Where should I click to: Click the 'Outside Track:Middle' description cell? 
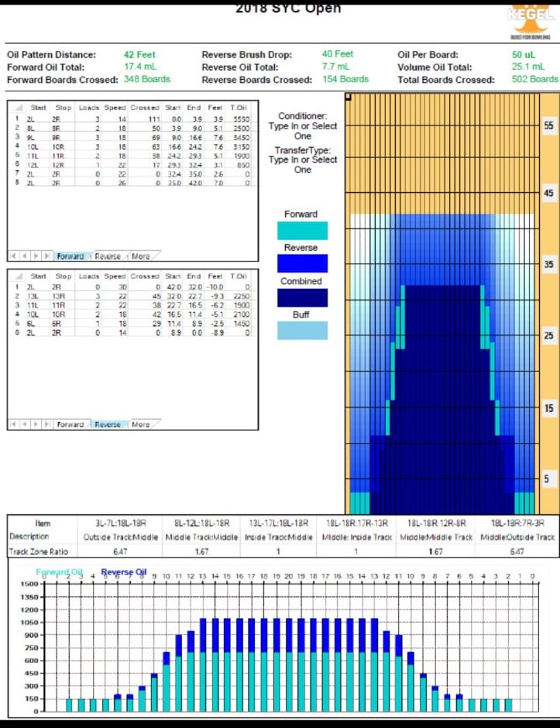click(x=121, y=537)
